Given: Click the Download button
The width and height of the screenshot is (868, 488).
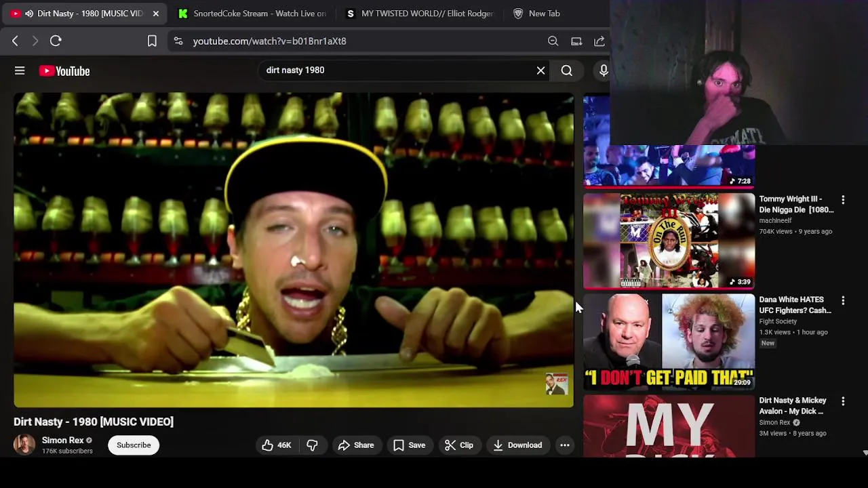Looking at the screenshot, I should pyautogui.click(x=517, y=445).
